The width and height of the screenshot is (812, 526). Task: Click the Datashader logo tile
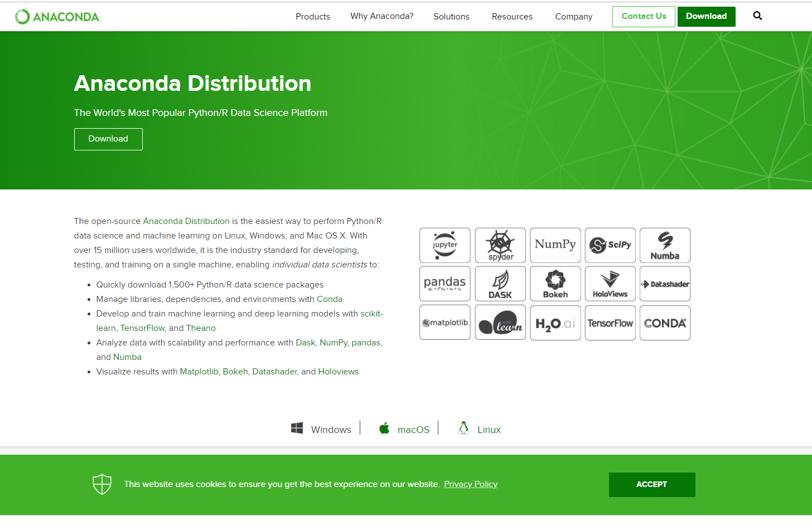click(665, 284)
